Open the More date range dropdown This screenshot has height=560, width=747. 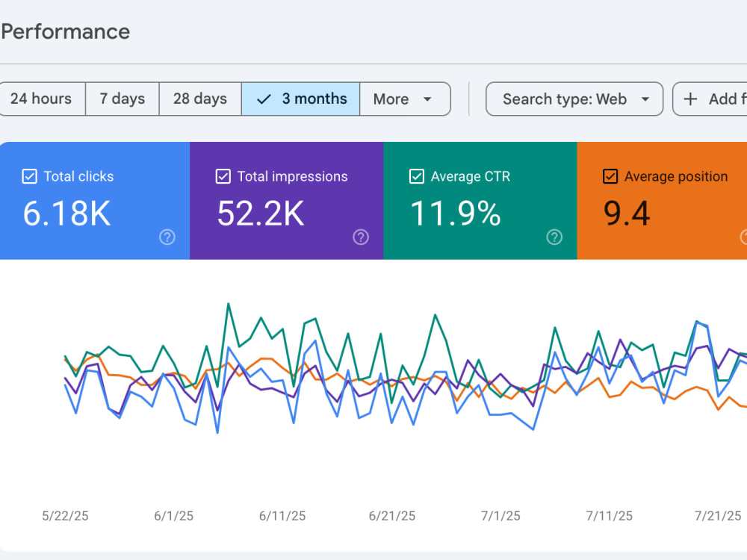coord(405,99)
